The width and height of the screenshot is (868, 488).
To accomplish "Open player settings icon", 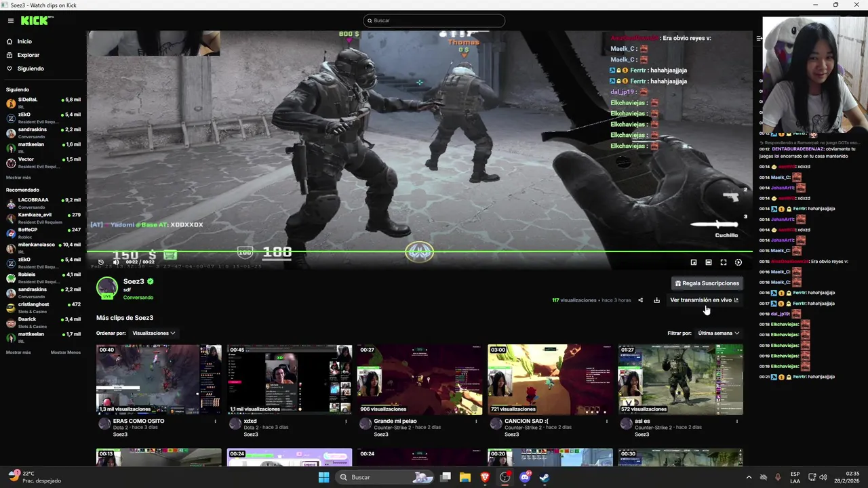I will [738, 262].
